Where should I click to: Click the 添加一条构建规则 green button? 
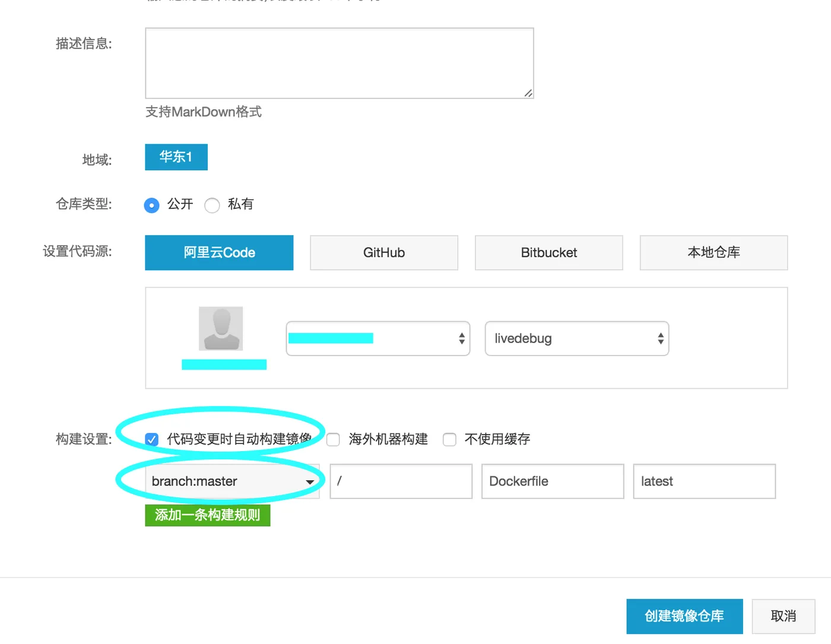coord(207,515)
